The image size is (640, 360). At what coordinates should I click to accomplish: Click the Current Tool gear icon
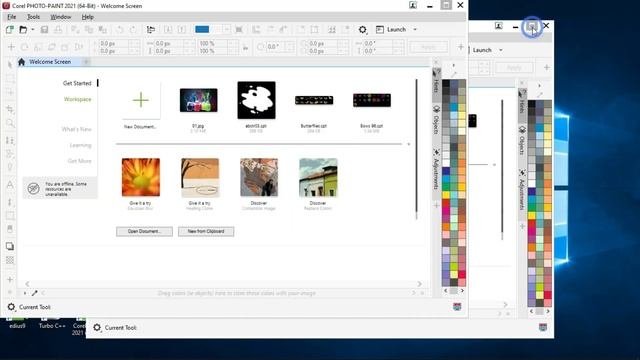tap(11, 307)
